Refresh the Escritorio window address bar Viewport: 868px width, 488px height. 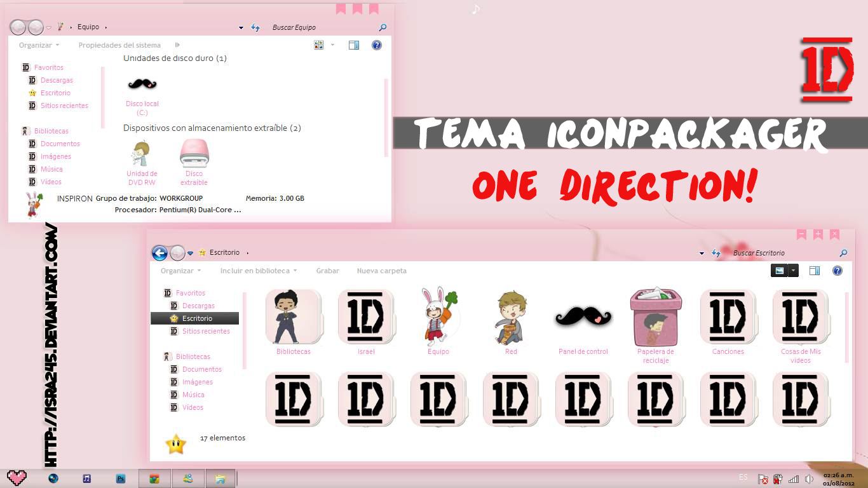(x=716, y=253)
